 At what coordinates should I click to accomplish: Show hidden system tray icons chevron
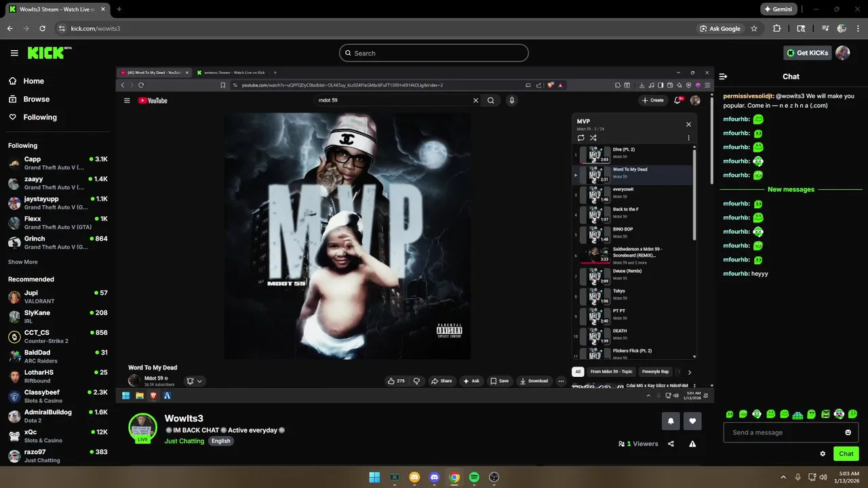pyautogui.click(x=783, y=477)
